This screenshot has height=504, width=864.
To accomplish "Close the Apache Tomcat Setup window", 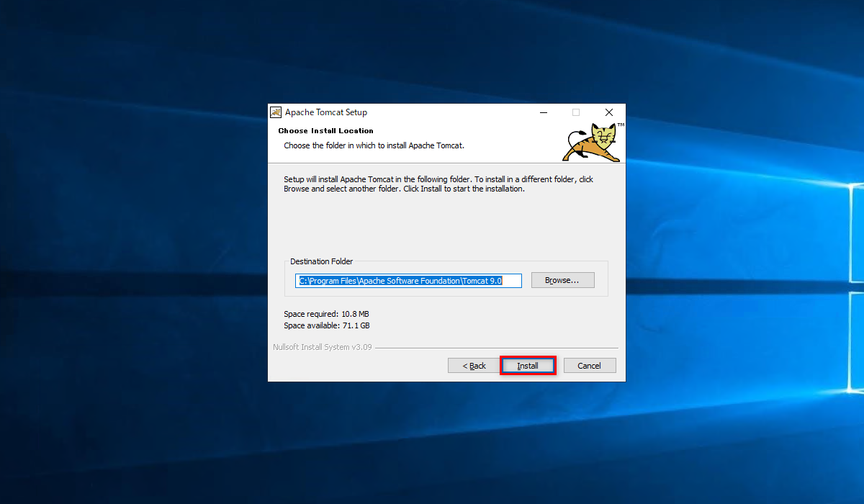I will point(609,112).
